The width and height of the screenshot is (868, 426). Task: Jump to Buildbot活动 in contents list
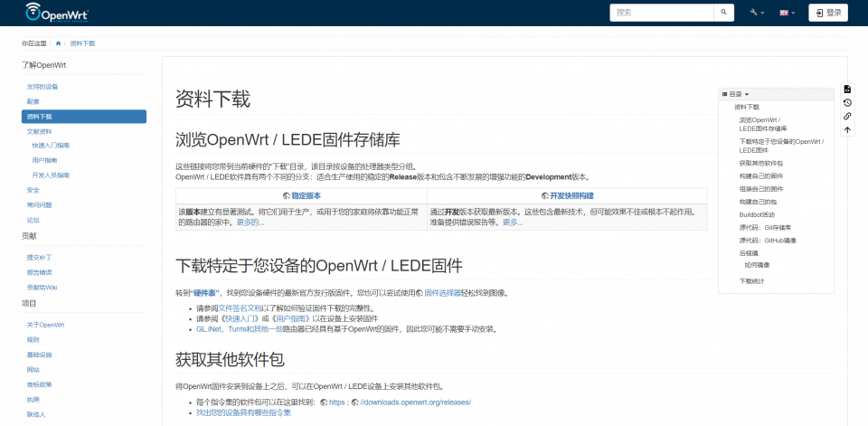(757, 215)
